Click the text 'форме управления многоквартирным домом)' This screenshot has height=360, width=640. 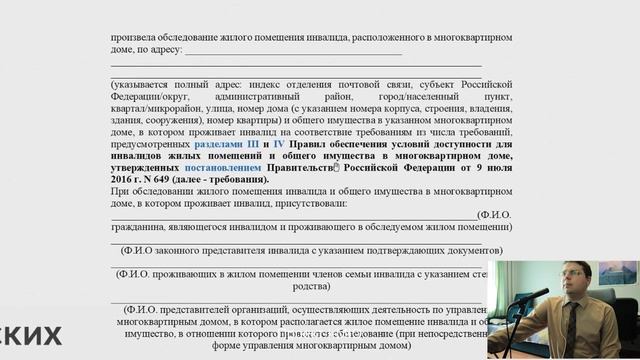(x=311, y=346)
